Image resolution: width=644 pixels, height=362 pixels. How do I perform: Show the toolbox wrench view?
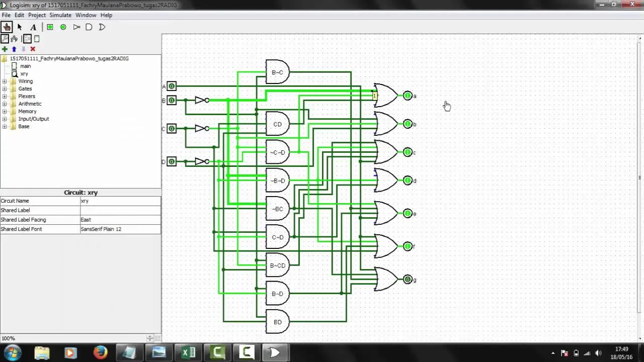point(5,39)
